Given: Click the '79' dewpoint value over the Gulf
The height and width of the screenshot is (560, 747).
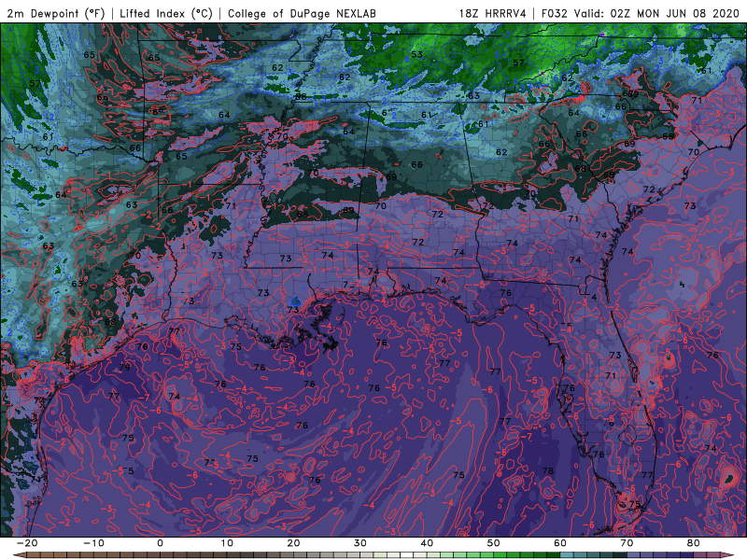Looking at the screenshot, I should tap(124, 367).
